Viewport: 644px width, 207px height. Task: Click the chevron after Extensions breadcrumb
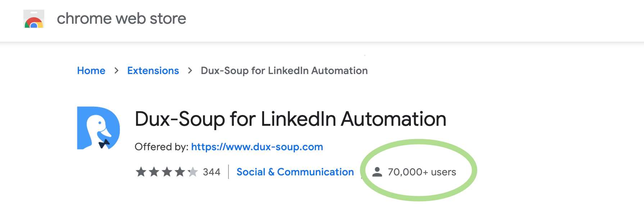(190, 71)
